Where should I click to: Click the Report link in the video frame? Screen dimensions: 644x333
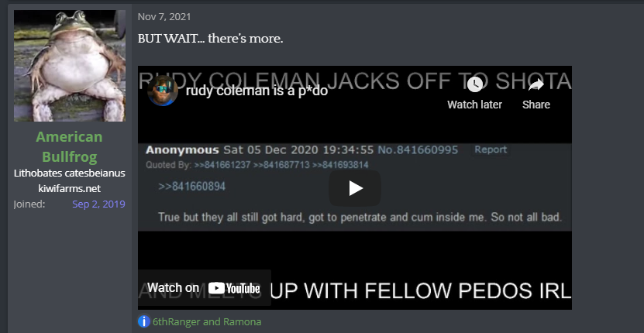[x=491, y=149]
